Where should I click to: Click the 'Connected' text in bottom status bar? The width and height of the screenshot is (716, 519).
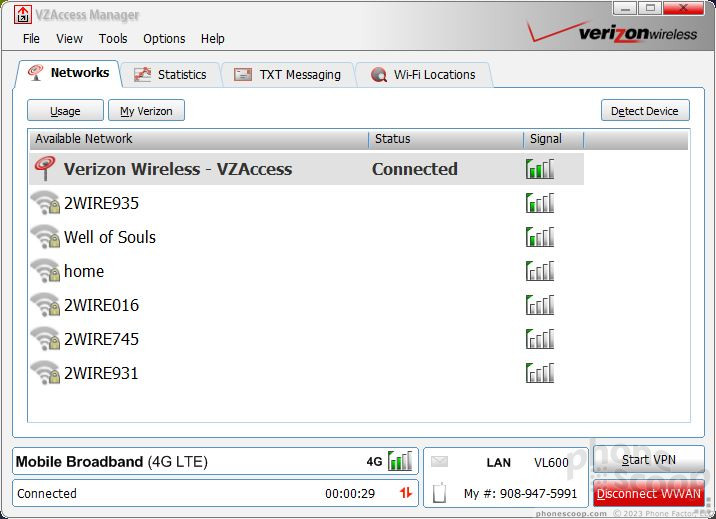47,493
